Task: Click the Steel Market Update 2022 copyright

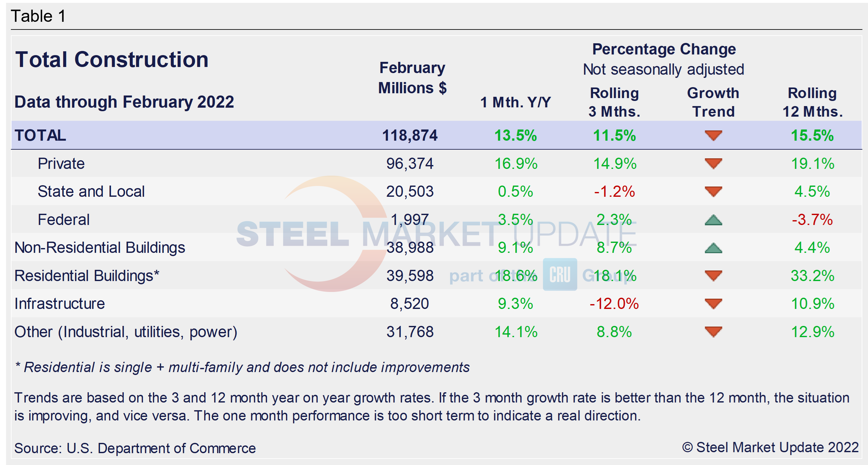Action: [770, 447]
